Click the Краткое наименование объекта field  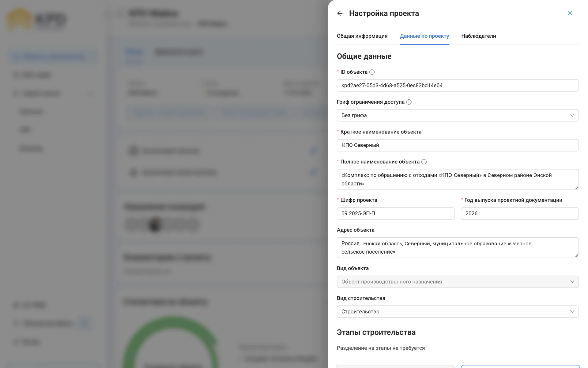pyautogui.click(x=458, y=145)
